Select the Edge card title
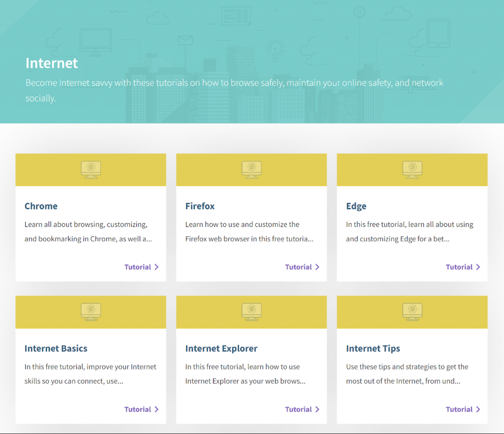Screen dimensions: 504x434 [356, 206]
